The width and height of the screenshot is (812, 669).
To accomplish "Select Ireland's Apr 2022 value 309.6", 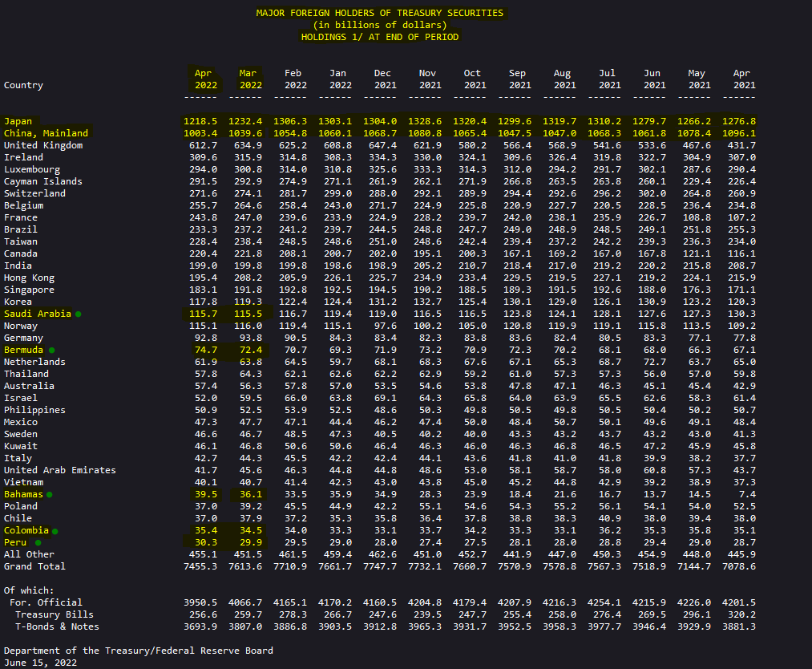I will 203,157.
